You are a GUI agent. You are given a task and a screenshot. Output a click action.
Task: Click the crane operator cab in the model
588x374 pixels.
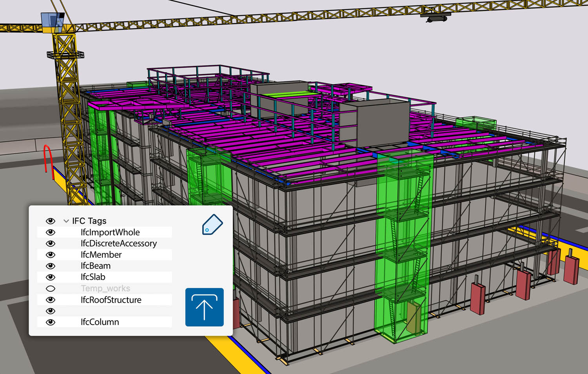(54, 22)
